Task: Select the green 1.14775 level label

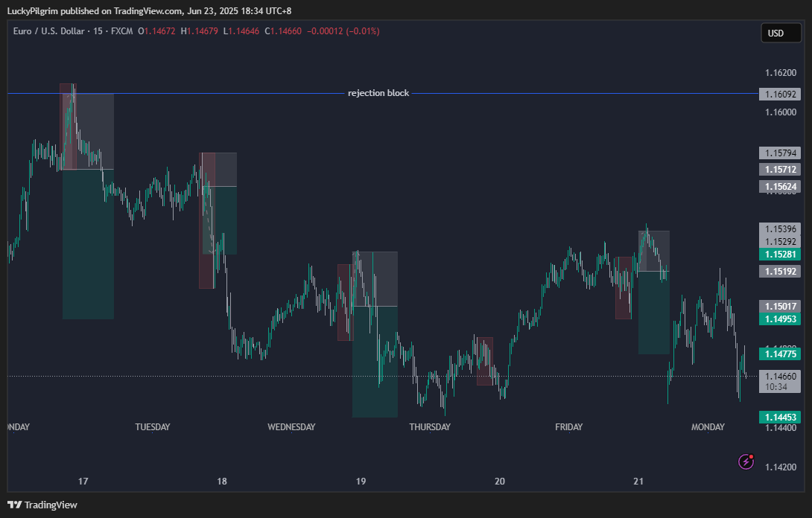Action: tap(780, 354)
